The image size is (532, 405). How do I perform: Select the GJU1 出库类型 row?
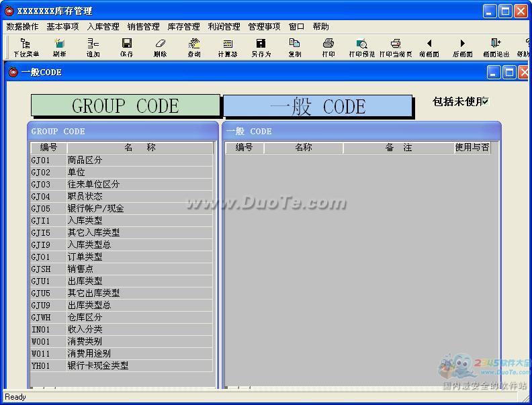point(122,281)
